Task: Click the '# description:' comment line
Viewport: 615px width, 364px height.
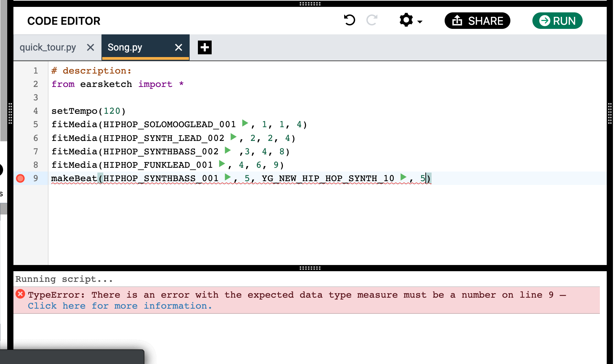Action: click(91, 71)
